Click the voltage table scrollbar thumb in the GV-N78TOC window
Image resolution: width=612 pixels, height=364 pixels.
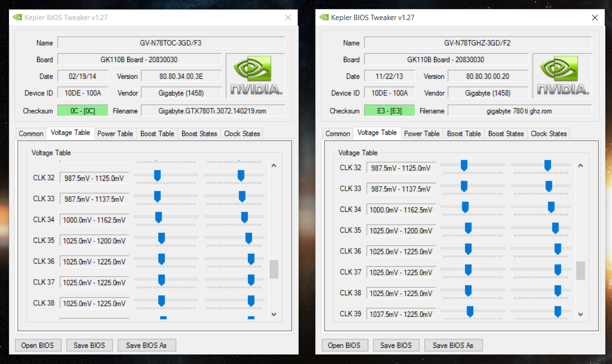click(274, 269)
